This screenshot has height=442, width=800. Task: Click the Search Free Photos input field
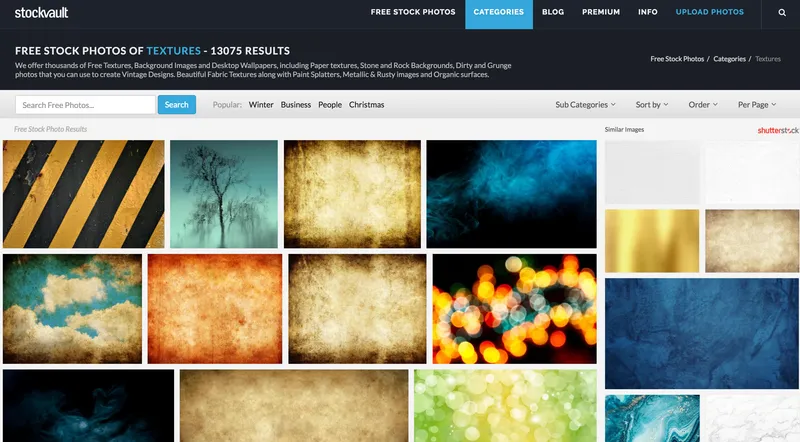85,105
